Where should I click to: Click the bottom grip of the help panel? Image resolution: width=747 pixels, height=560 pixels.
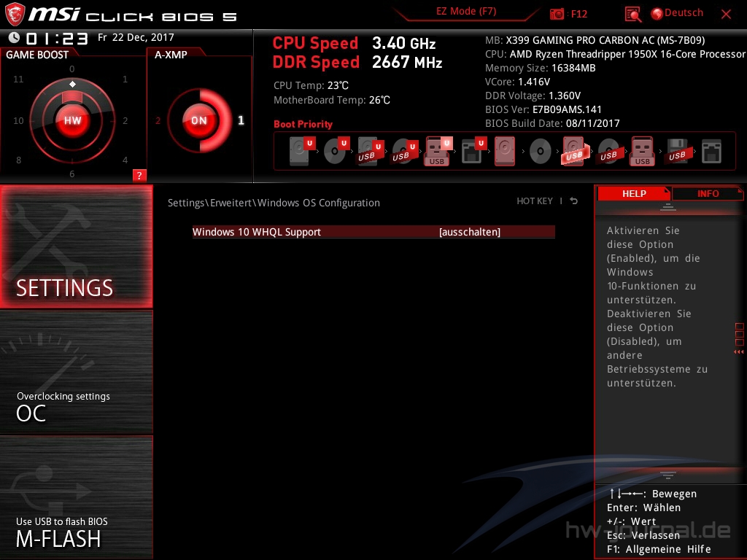[668, 475]
